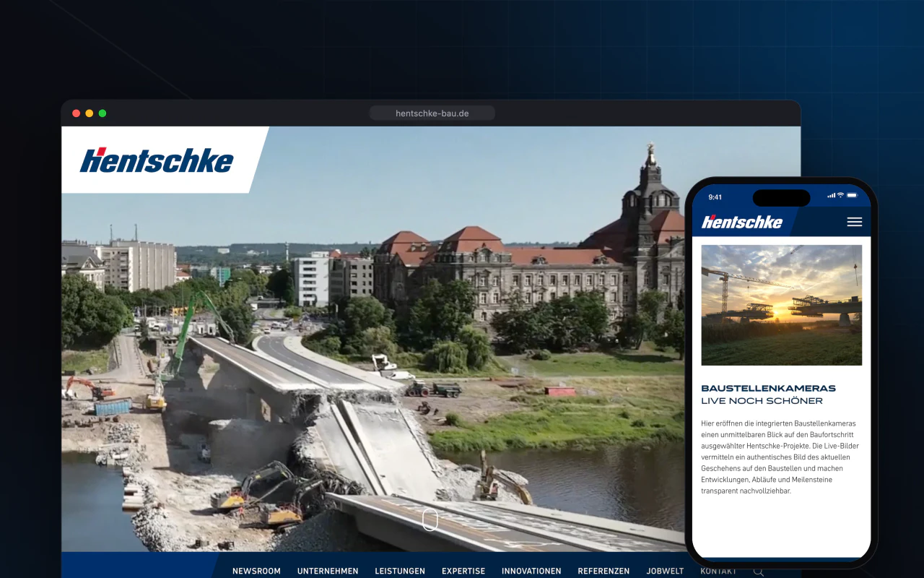
Task: Tap the cellular signal icon on the phone
Action: [831, 195]
